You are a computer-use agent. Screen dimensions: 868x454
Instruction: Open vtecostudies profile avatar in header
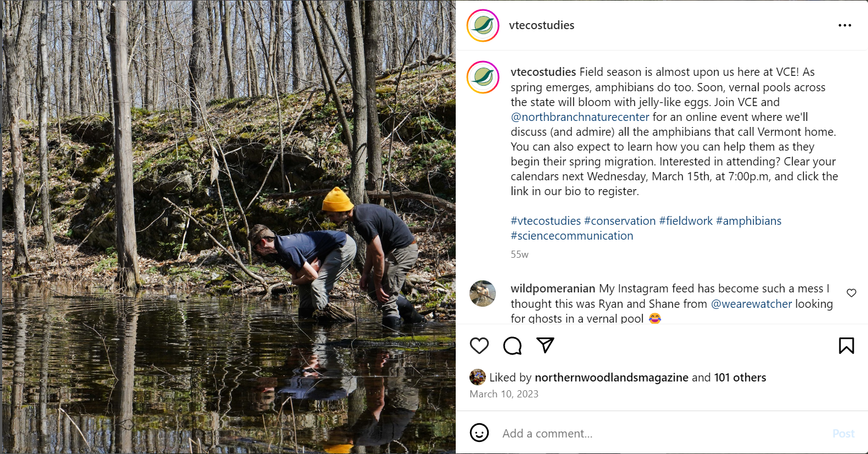click(x=483, y=25)
